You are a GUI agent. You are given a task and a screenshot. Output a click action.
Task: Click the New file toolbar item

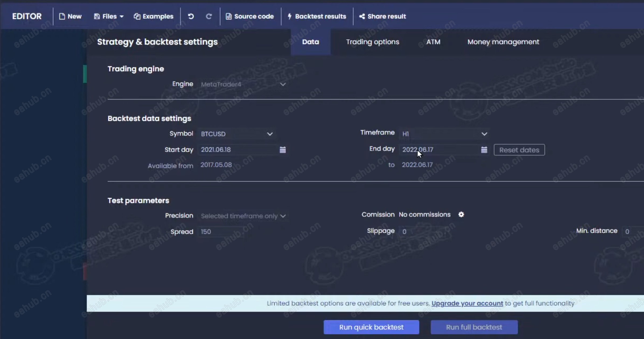(x=70, y=16)
